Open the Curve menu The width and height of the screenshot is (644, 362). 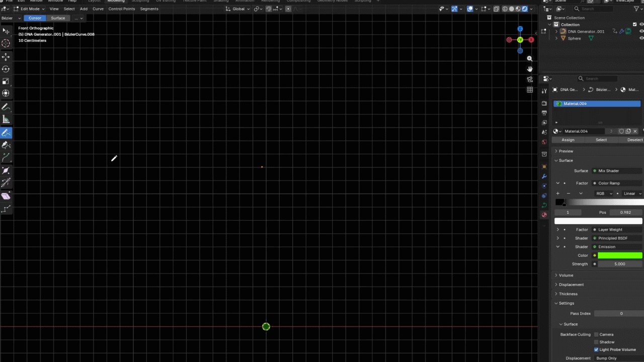(98, 9)
